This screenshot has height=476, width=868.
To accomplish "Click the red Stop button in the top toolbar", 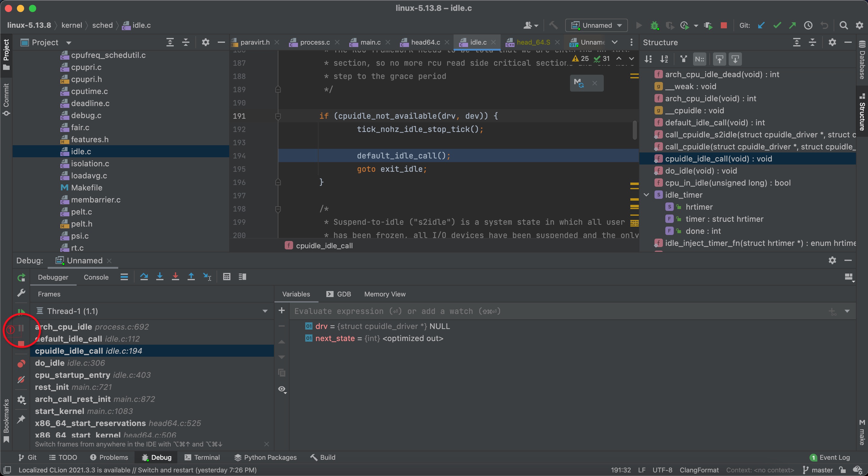I will [x=724, y=25].
